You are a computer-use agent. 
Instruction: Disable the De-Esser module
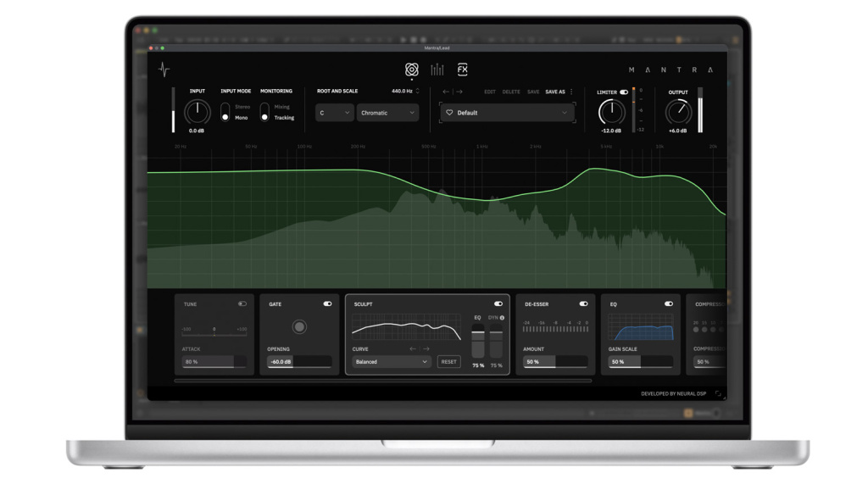point(583,304)
